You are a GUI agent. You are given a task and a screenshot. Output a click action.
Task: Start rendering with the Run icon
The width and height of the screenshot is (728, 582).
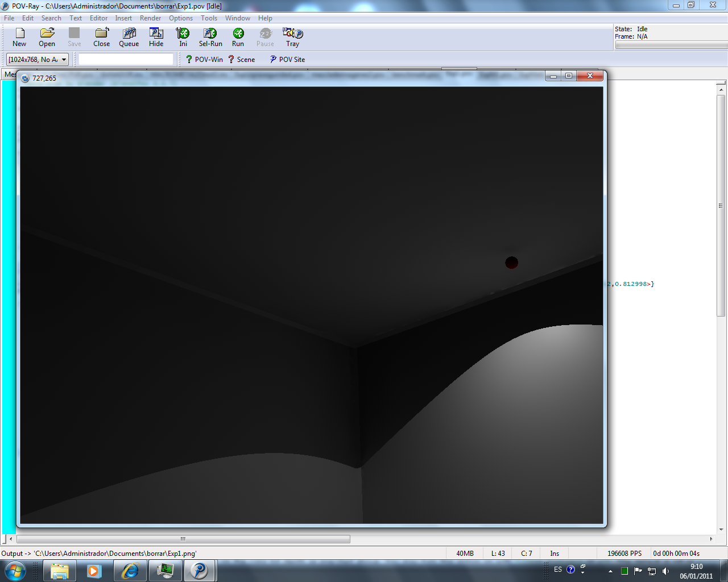point(238,38)
